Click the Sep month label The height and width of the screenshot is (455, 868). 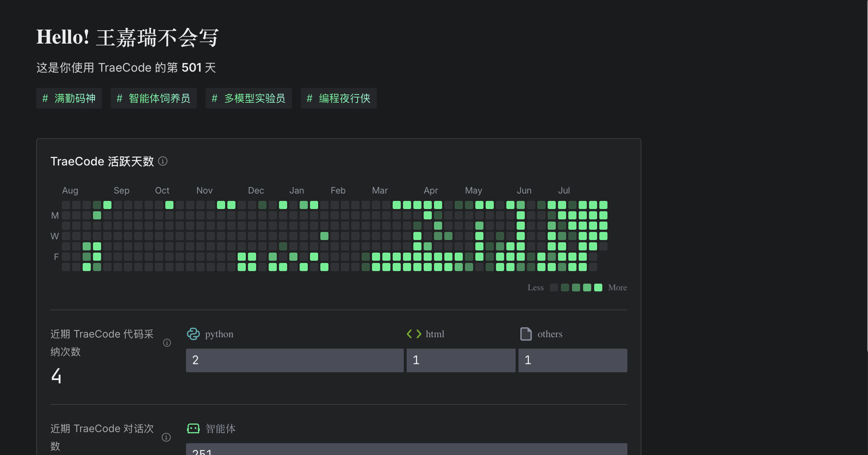tap(121, 191)
